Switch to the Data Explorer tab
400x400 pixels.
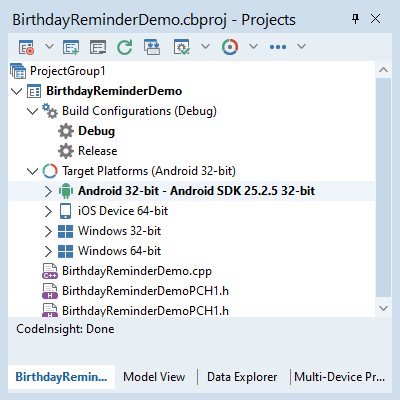pyautogui.click(x=242, y=377)
